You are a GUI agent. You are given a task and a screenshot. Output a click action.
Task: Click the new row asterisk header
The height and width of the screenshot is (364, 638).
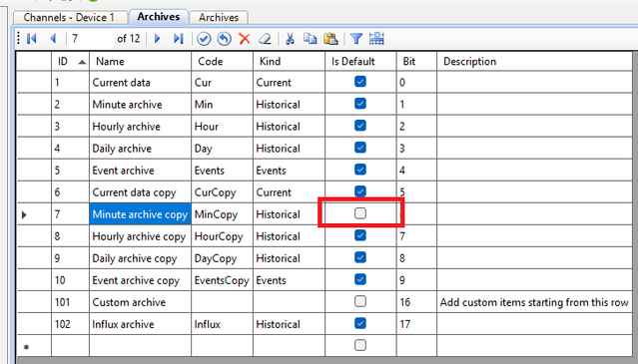pyautogui.click(x=34, y=346)
